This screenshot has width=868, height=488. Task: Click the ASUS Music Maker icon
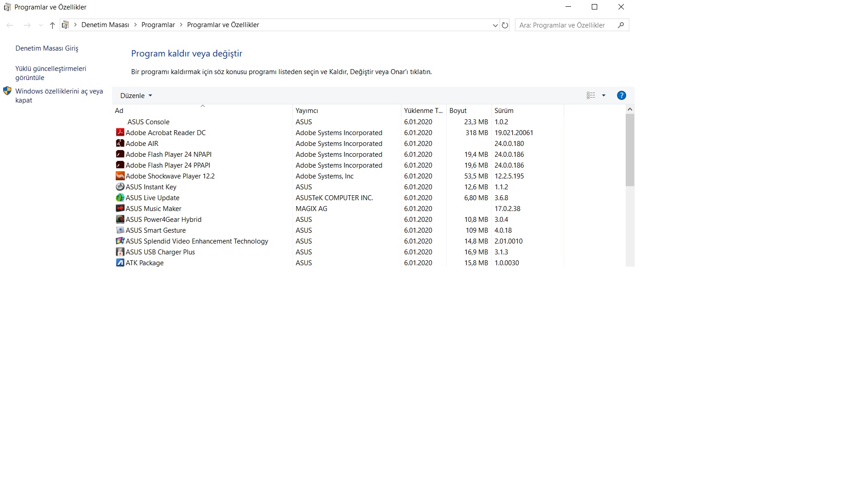(x=120, y=208)
